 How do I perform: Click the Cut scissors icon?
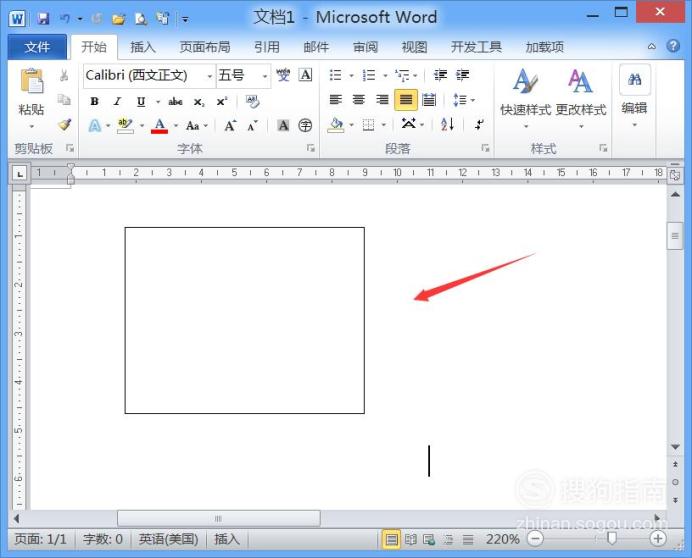point(64,76)
